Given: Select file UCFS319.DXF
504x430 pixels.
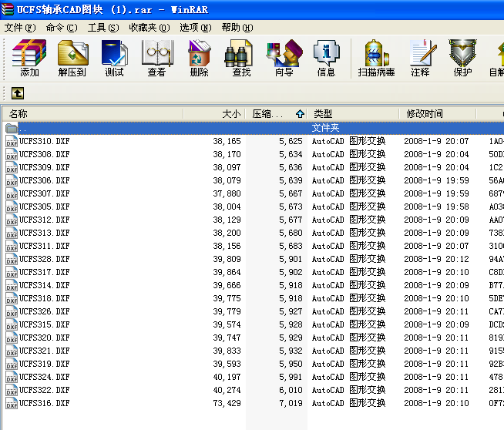Looking at the screenshot, I should (45, 364).
